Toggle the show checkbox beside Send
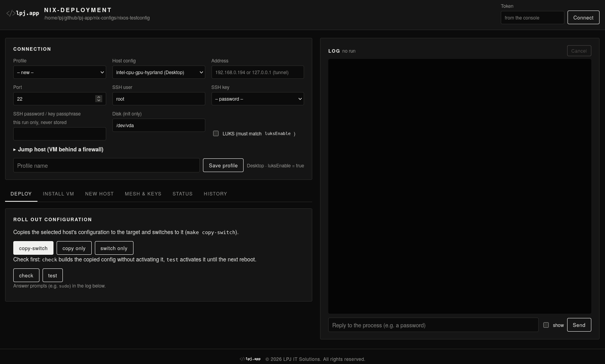Image resolution: width=605 pixels, height=364 pixels. [x=546, y=325]
